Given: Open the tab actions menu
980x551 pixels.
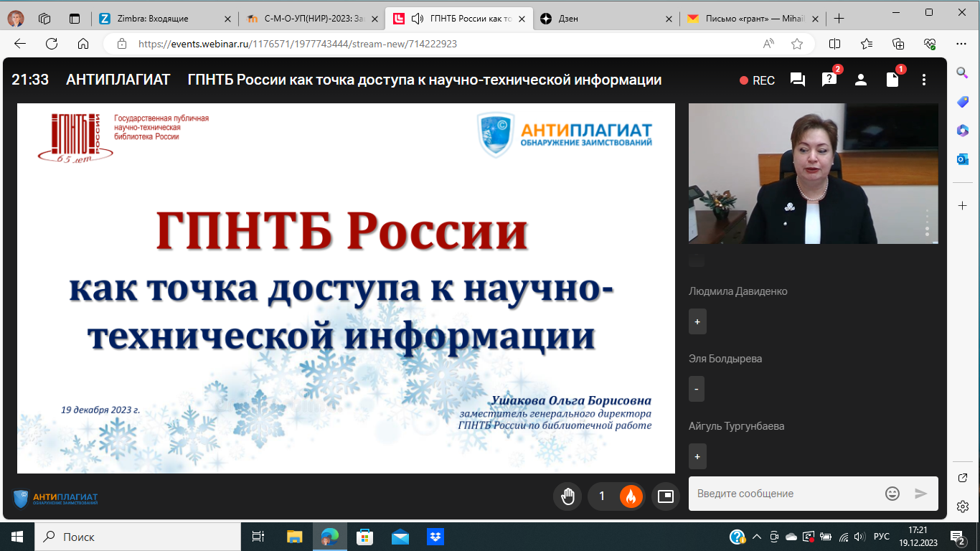Looking at the screenshot, I should click(75, 19).
